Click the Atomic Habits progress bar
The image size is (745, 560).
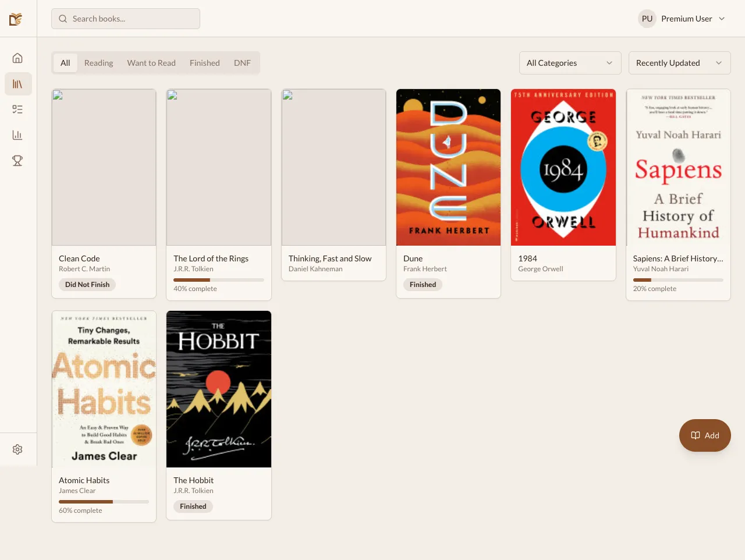tap(104, 502)
